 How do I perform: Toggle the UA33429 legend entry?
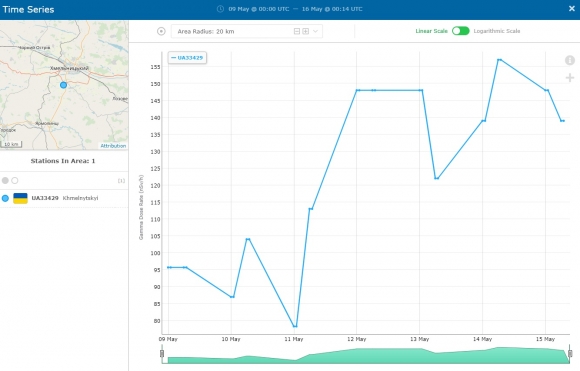coord(187,58)
